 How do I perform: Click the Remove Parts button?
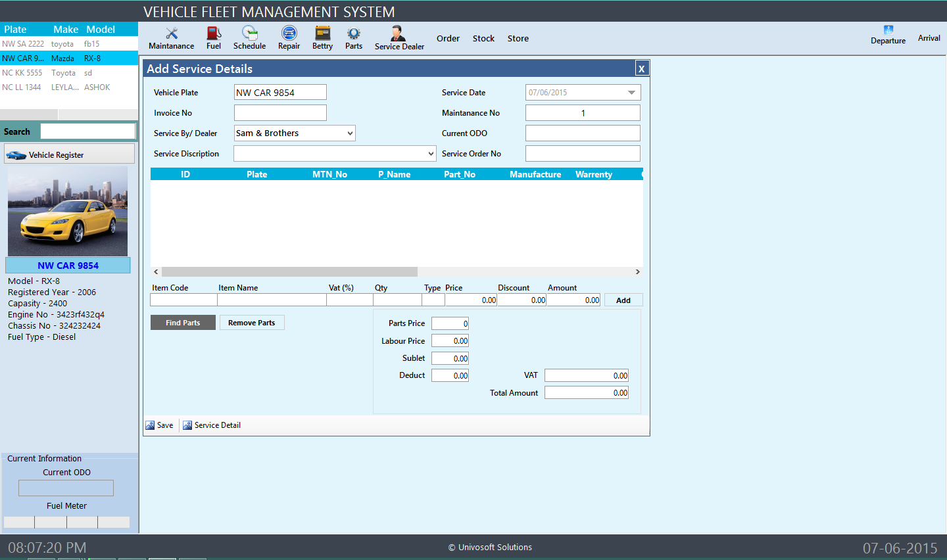(252, 323)
